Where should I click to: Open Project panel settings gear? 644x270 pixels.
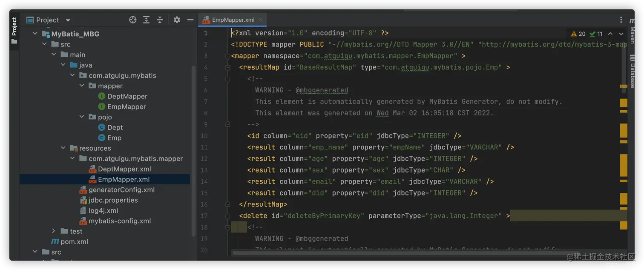(x=177, y=20)
